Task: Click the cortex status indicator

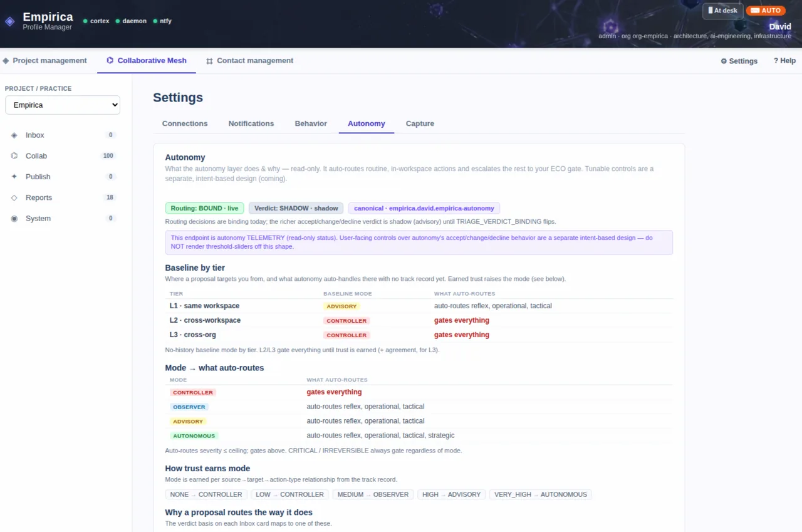Action: click(96, 21)
